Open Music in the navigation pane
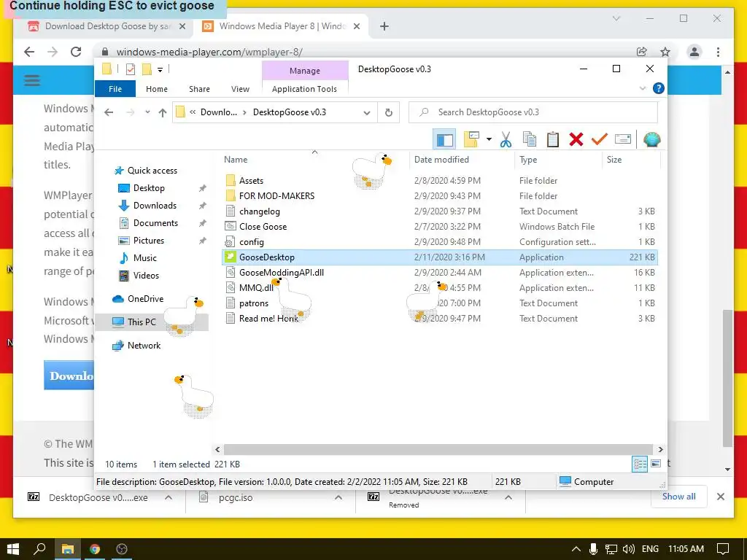The image size is (747, 560). [145, 258]
